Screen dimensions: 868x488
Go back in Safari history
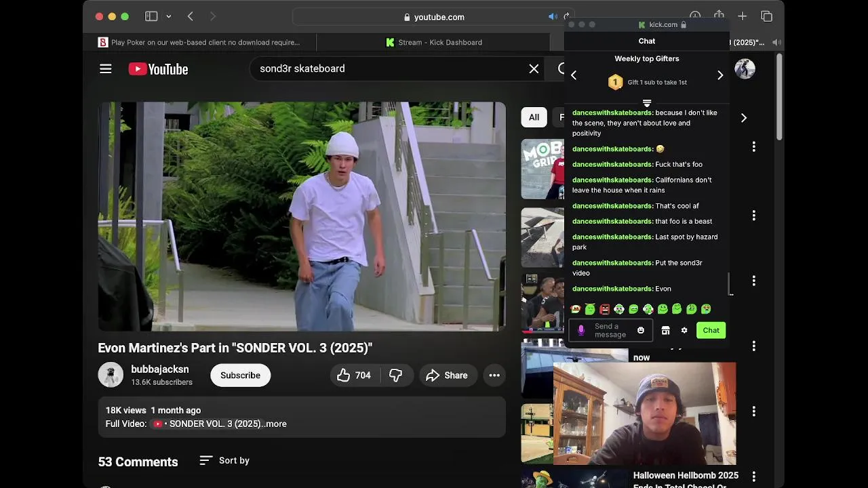[191, 16]
